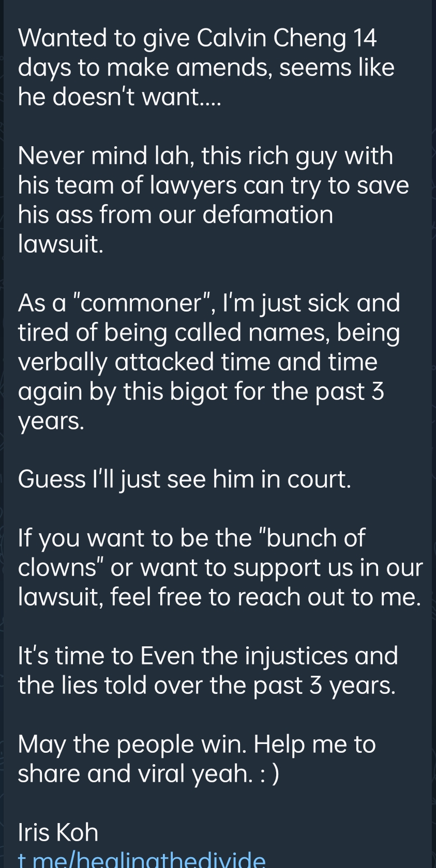The image size is (436, 868).
Task: Tap the line 'share and viral yeah. : )'
Action: pos(149,774)
